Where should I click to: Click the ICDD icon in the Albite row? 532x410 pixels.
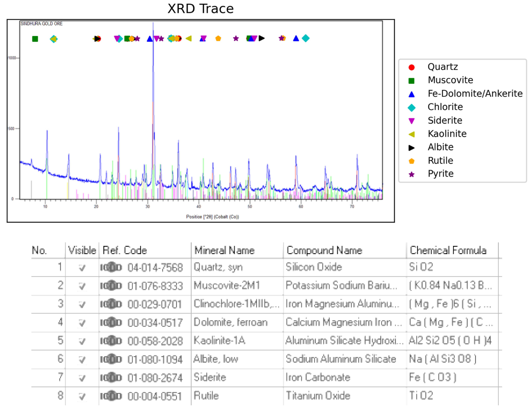click(111, 359)
